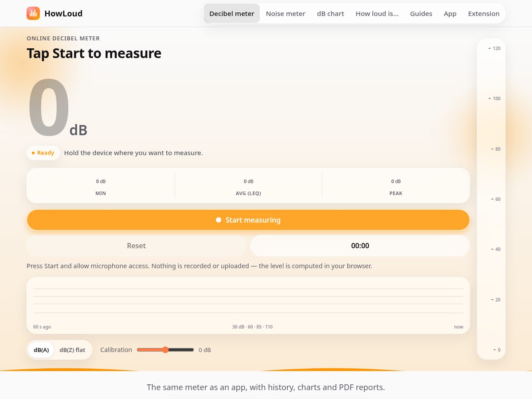
Task: Click the 120 mark on vertical meter
Action: (494, 48)
